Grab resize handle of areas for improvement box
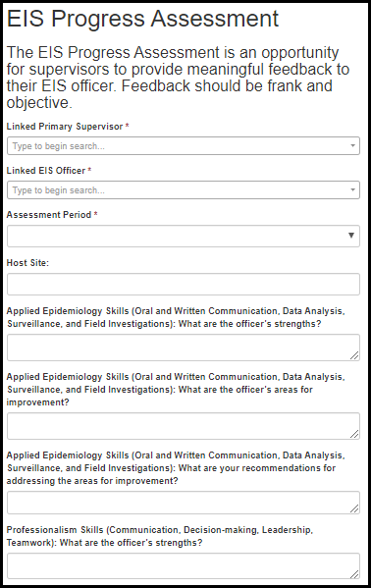 pos(354,434)
